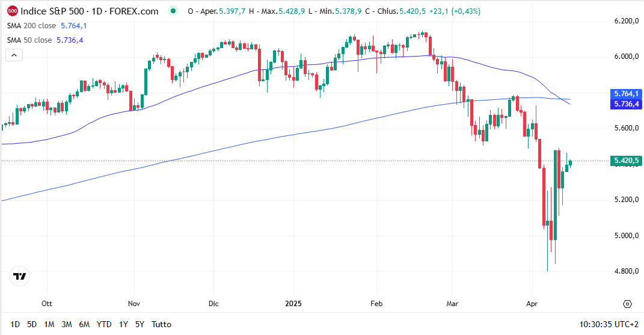
Task: Click the green market status dot
Action: coord(174,11)
